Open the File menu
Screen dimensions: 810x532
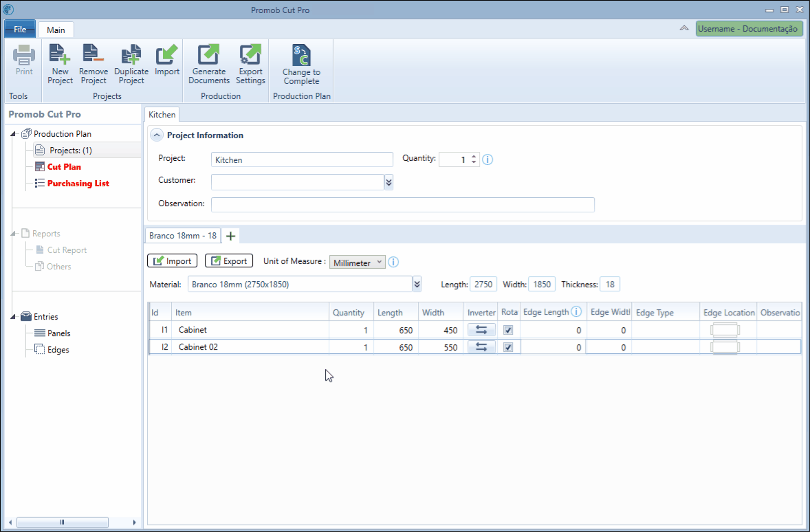[x=20, y=29]
